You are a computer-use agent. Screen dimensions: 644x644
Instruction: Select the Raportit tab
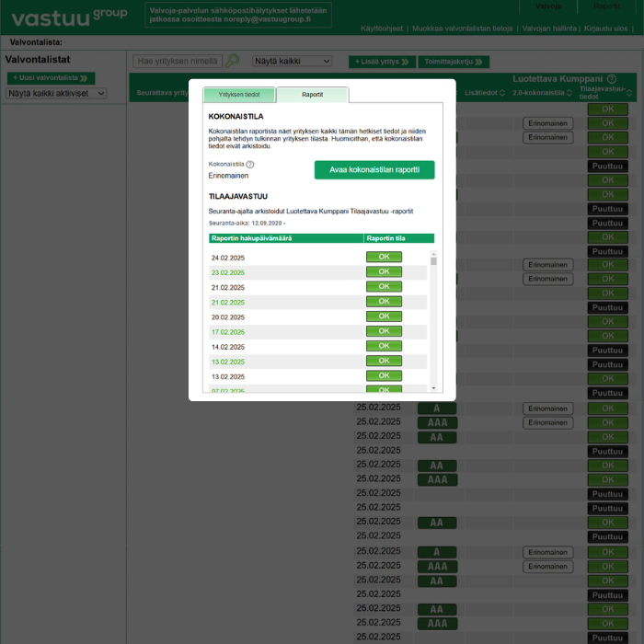click(312, 95)
